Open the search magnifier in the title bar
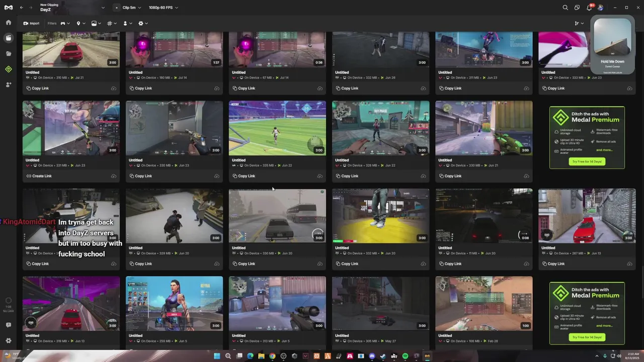 (566, 8)
